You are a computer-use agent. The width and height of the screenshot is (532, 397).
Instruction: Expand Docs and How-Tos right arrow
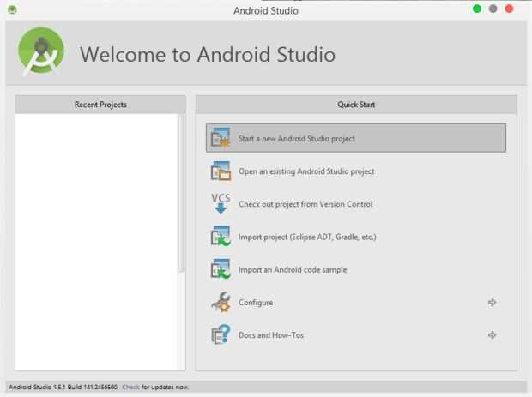[x=492, y=335]
